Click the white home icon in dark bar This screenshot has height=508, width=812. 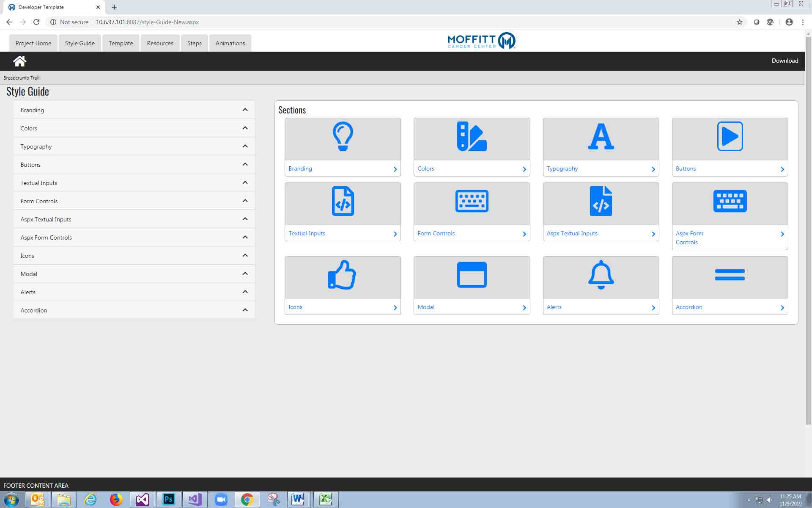click(19, 61)
